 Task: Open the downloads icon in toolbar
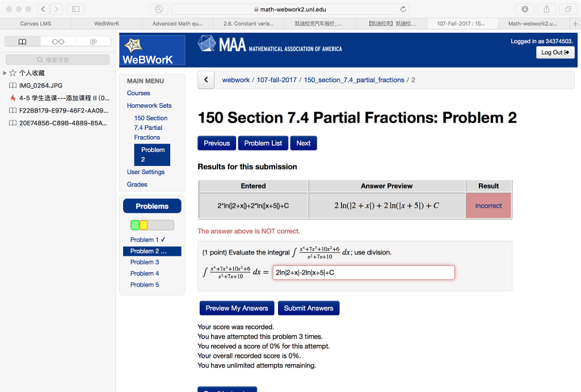pos(525,9)
